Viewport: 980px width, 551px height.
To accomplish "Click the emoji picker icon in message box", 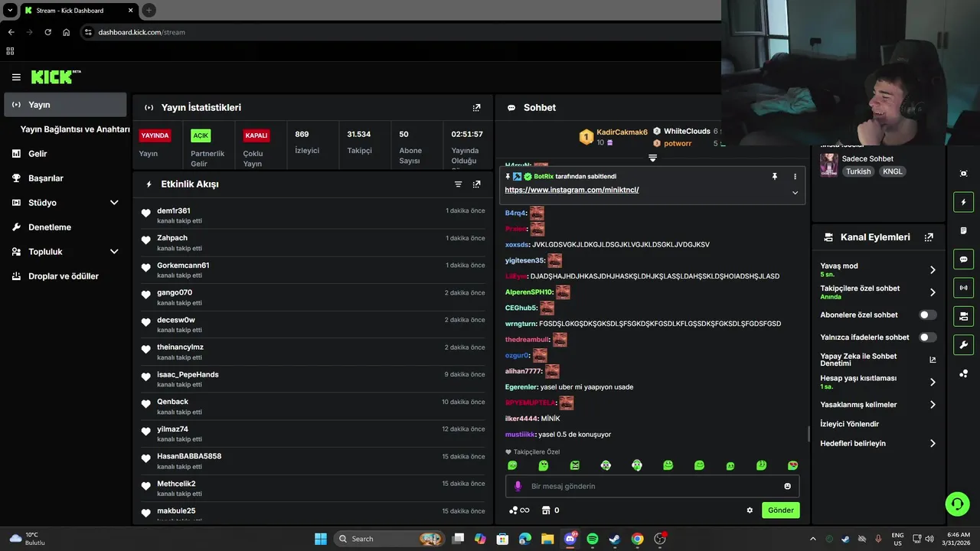I will pos(787,486).
